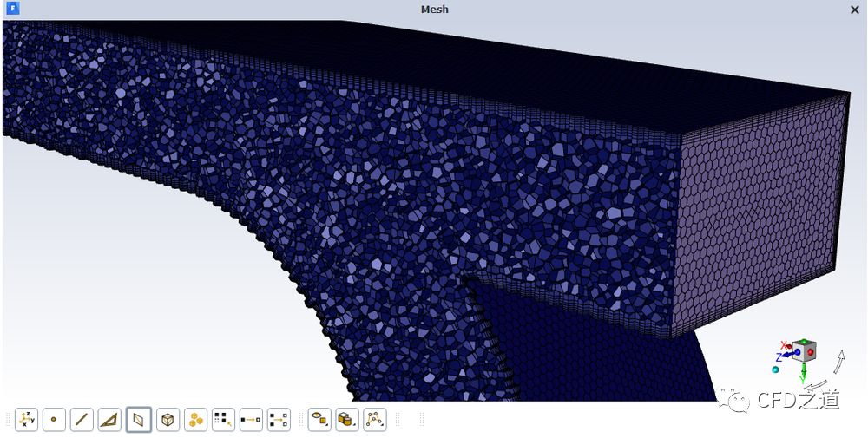Click the single square arrow icon

[x=251, y=420]
